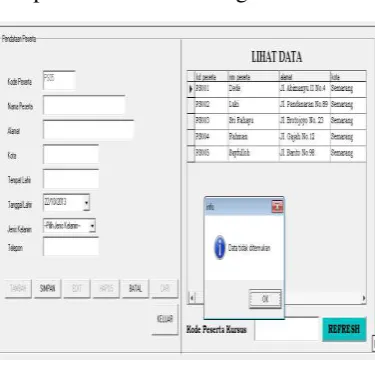Focus the Kode Peserta input field
Screen dimensions: 375x366
[59, 80]
